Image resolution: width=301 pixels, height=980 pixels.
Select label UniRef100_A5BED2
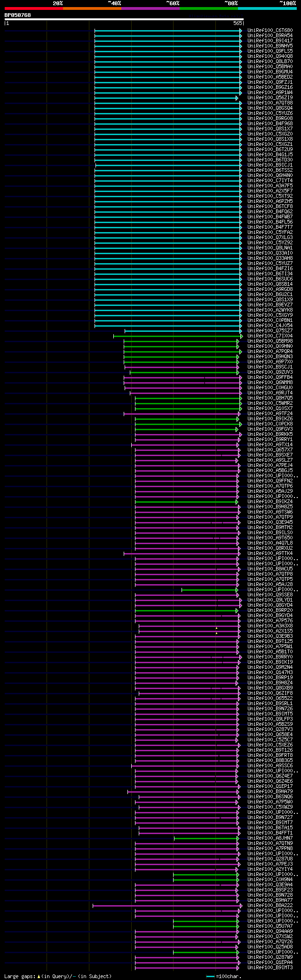(x=270, y=77)
